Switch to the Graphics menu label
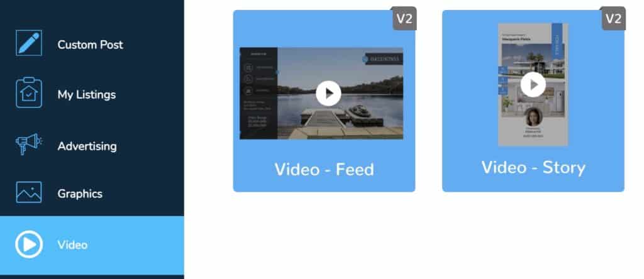Screen dimensions: 644x279 click(80, 194)
